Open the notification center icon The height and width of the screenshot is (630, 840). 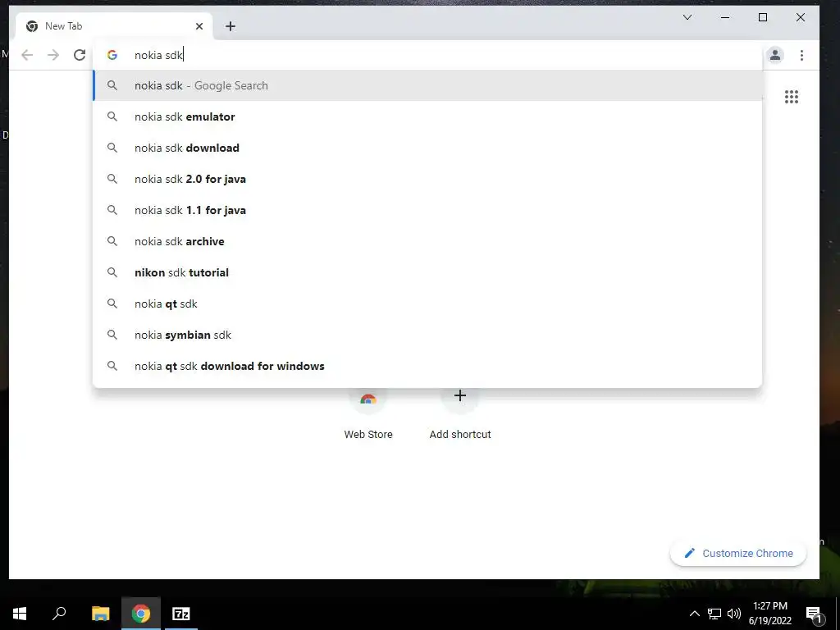pos(814,614)
